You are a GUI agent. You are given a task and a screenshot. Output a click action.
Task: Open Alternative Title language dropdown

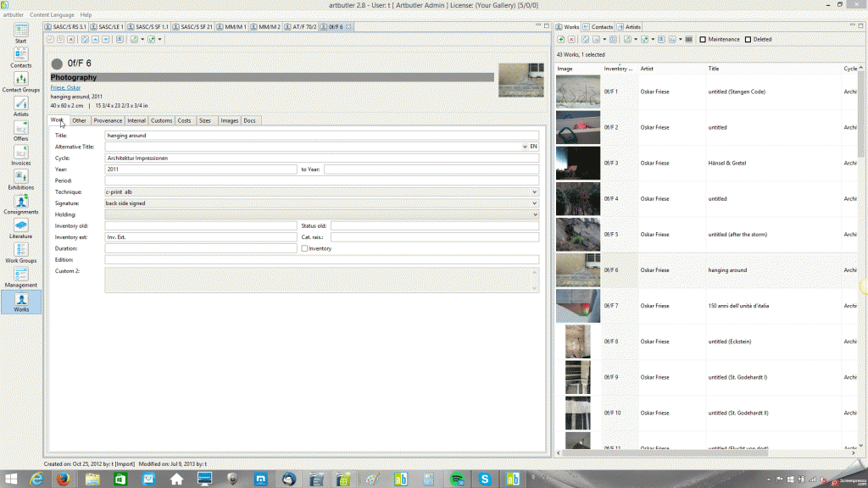point(524,147)
